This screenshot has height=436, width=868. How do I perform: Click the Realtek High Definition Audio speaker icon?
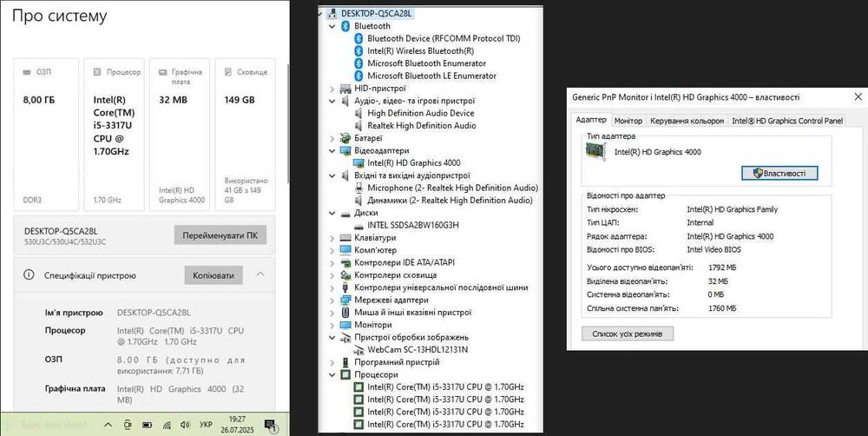[358, 126]
